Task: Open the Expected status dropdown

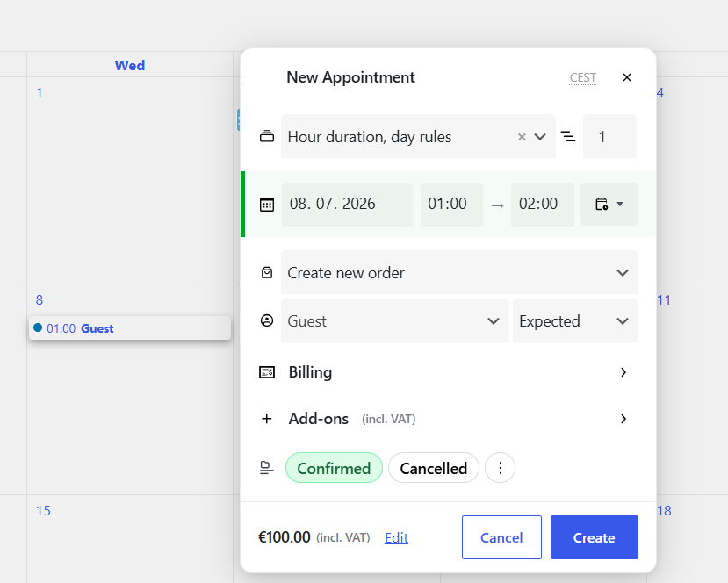Action: pos(575,320)
